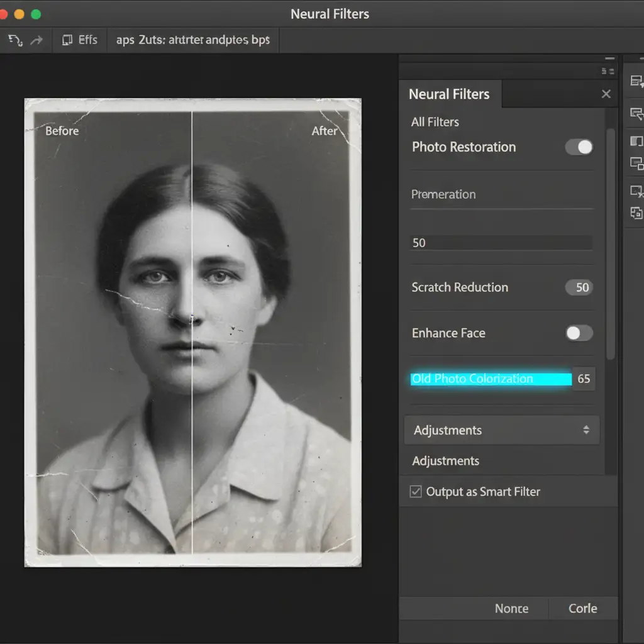Viewport: 644px width, 644px height.
Task: Click the right-strip icon with small X
Action: click(x=636, y=191)
